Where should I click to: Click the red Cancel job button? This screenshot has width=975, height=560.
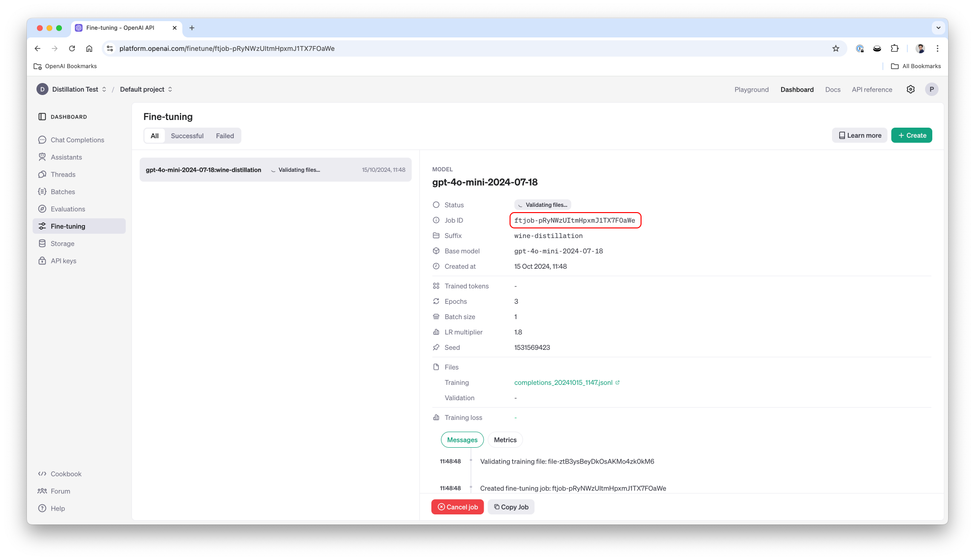pos(457,507)
